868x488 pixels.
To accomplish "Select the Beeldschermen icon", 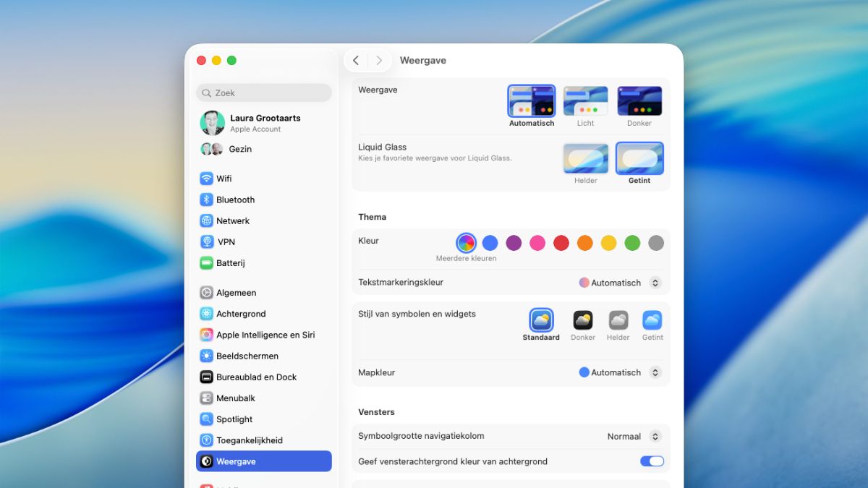I will (x=207, y=356).
